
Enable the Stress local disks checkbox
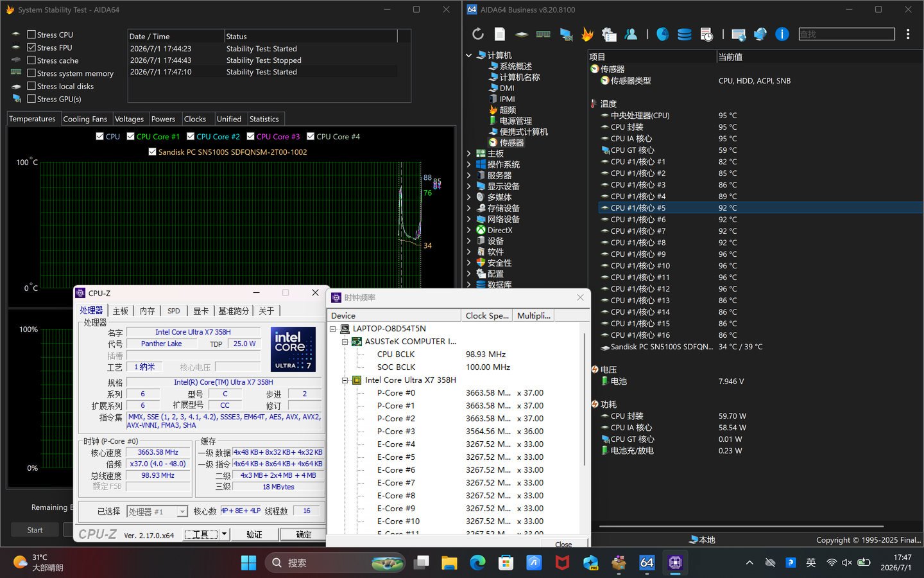31,86
